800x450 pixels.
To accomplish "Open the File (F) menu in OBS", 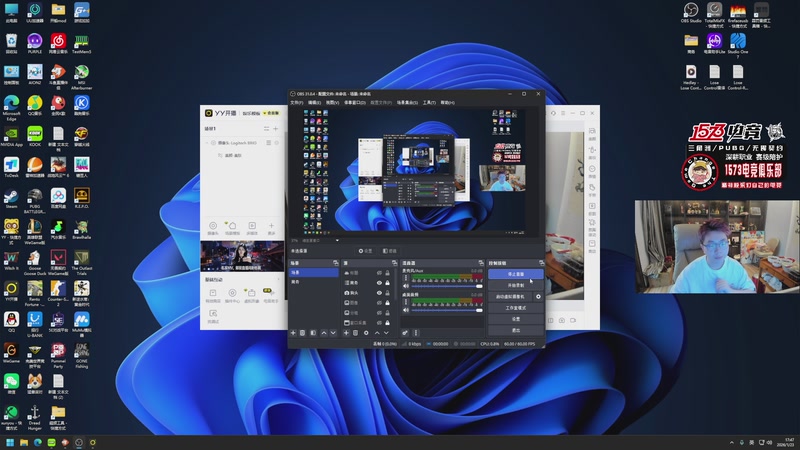I will click(296, 103).
